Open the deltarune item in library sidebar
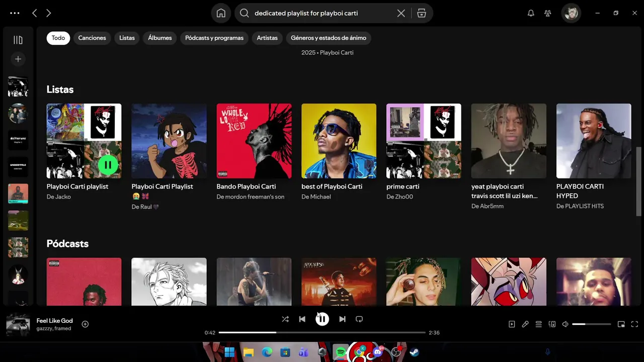The width and height of the screenshot is (644, 362). 18,140
